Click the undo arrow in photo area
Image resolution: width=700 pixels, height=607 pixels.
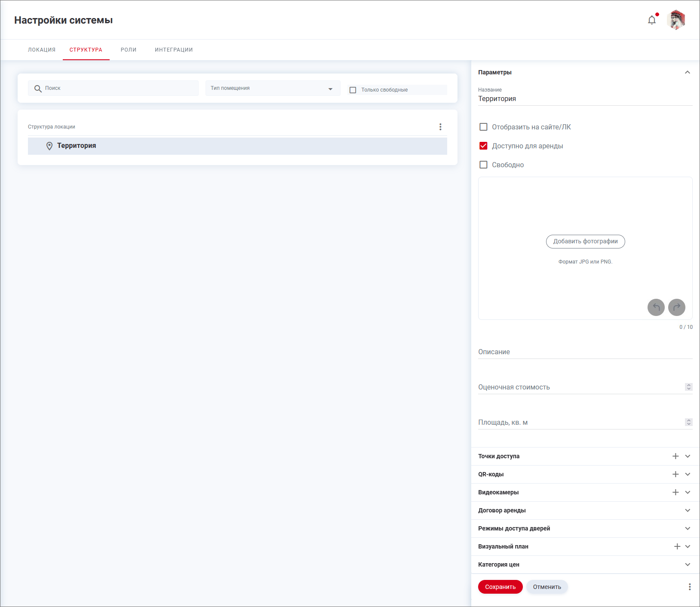(x=656, y=307)
